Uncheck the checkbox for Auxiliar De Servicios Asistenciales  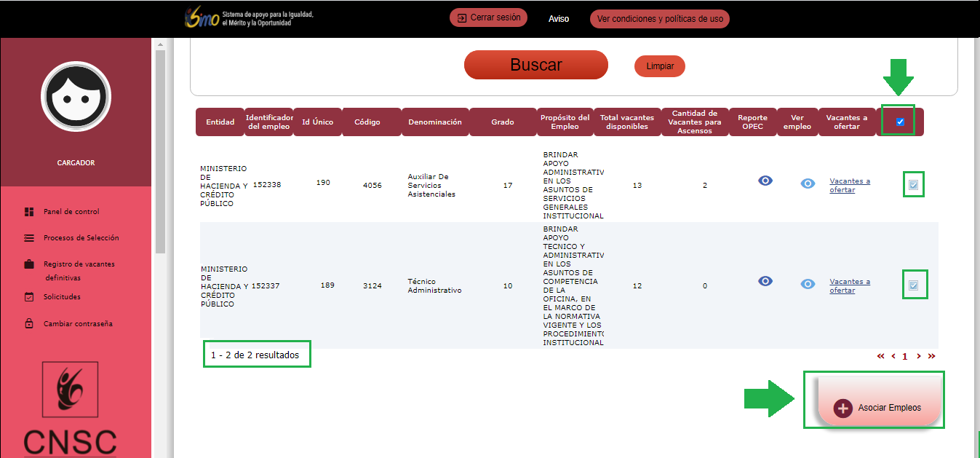(x=913, y=186)
